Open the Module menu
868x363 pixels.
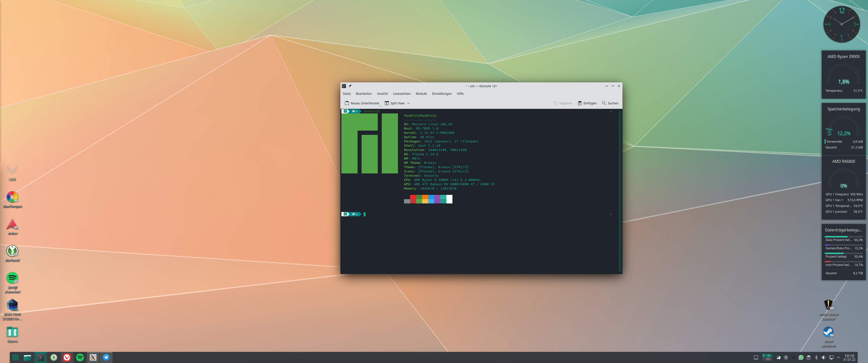(x=421, y=94)
